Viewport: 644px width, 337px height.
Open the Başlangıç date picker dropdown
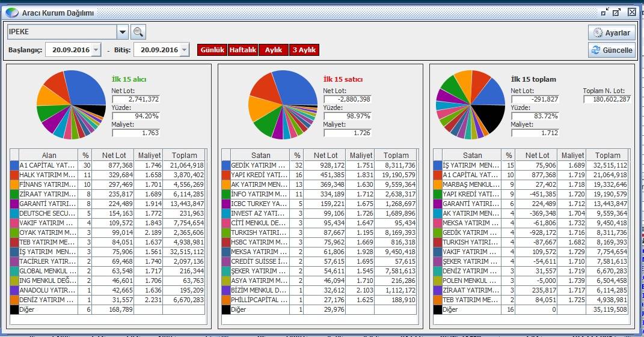[x=96, y=50]
